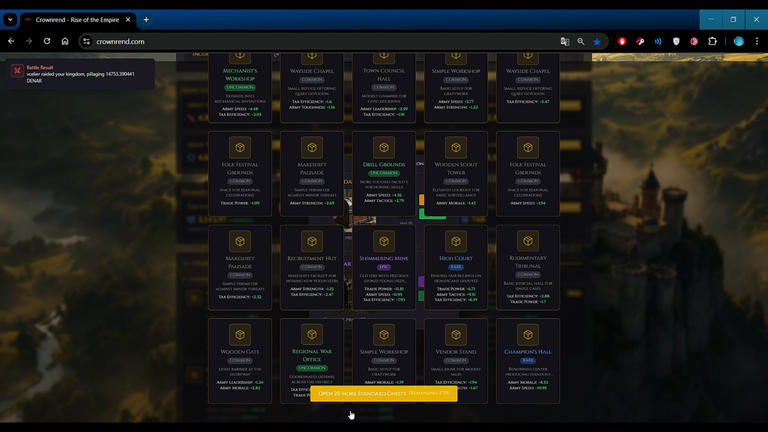
Task: Click the Rudimentary Tribunal title text
Action: click(x=528, y=262)
